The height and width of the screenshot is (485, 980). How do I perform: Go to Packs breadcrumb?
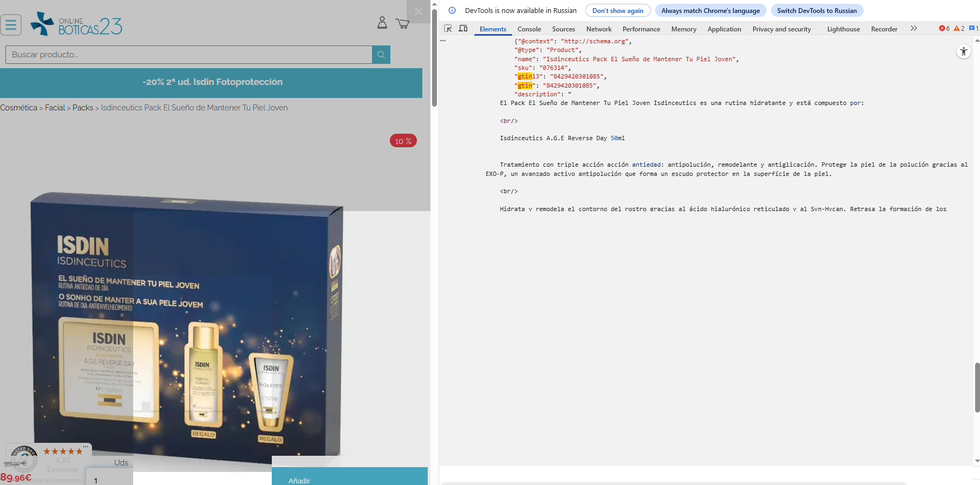[x=83, y=108]
